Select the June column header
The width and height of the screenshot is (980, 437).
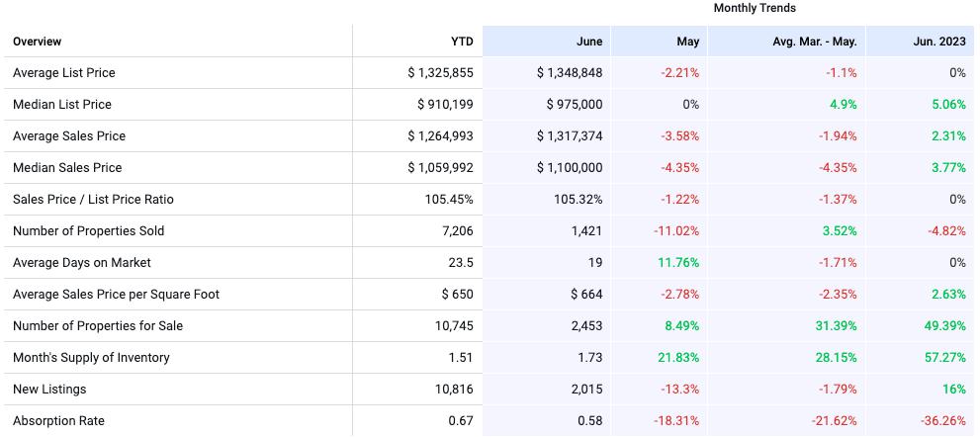[x=589, y=42]
